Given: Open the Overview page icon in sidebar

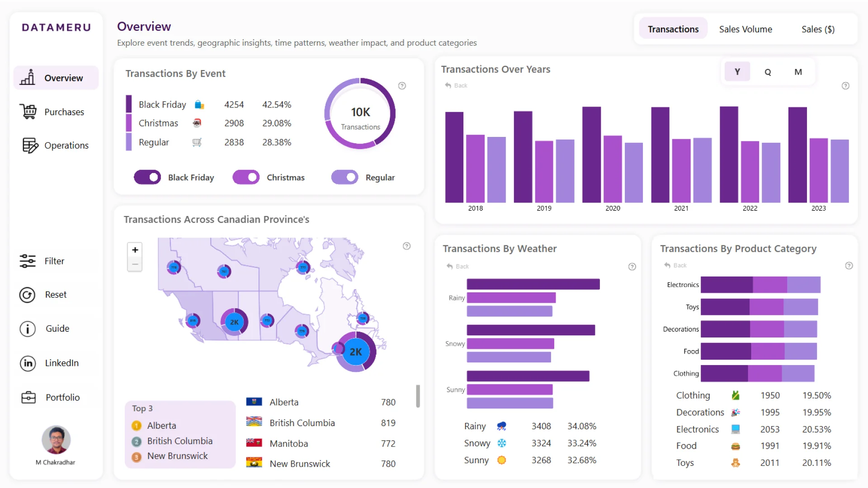Looking at the screenshot, I should point(27,78).
